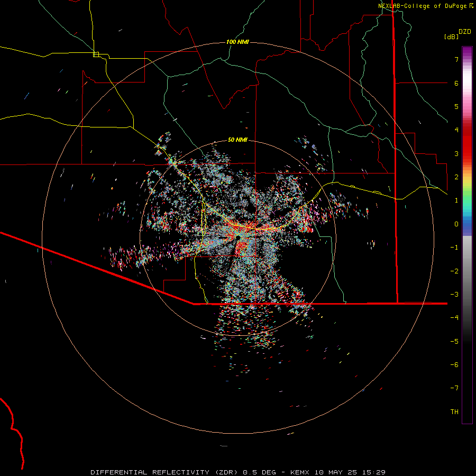Click the scale value -5
Viewport: 476px width, 476px height.
click(x=454, y=342)
